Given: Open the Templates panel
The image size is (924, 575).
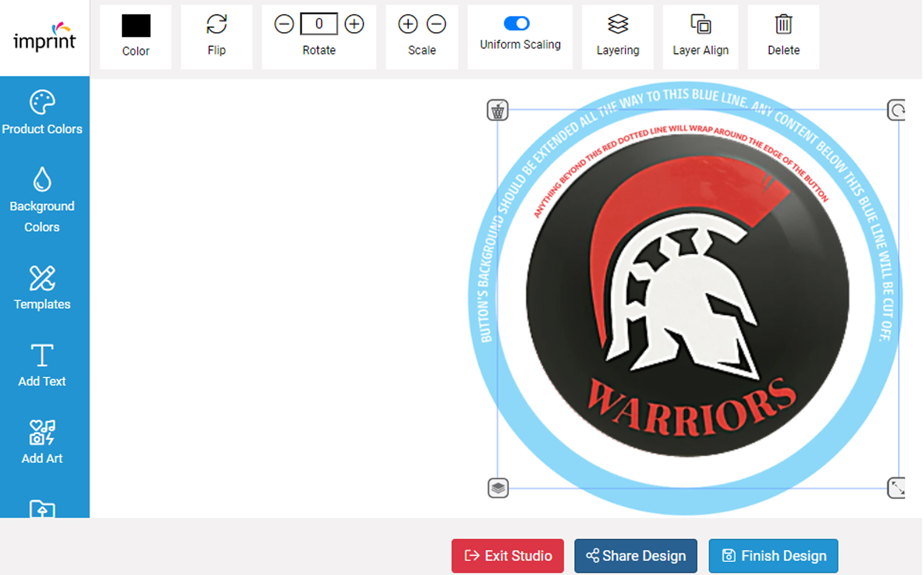Looking at the screenshot, I should click(42, 288).
